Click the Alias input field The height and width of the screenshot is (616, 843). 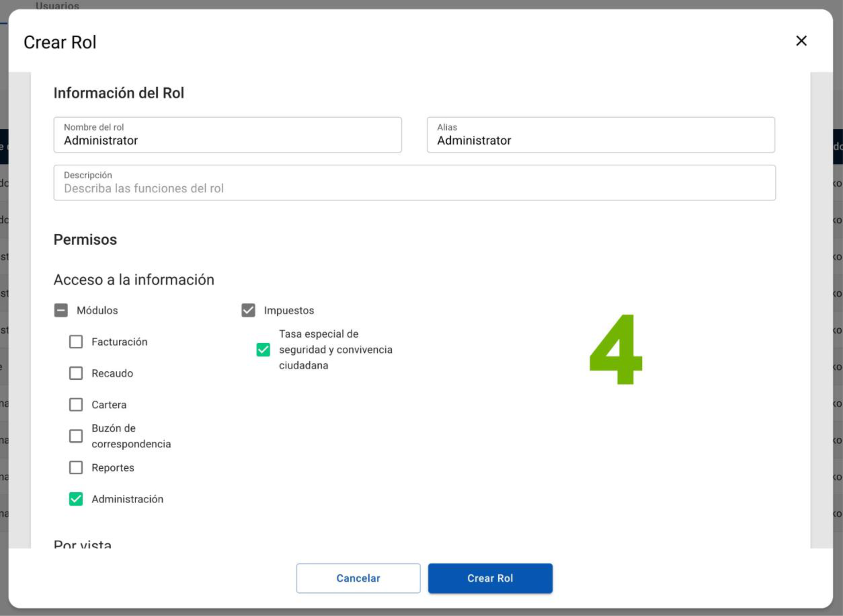(x=601, y=135)
